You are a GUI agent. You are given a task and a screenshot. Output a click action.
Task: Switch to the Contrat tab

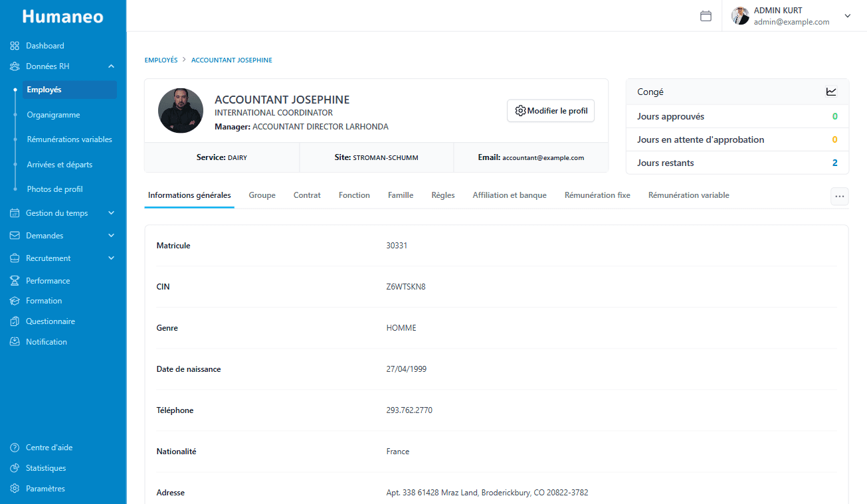307,195
